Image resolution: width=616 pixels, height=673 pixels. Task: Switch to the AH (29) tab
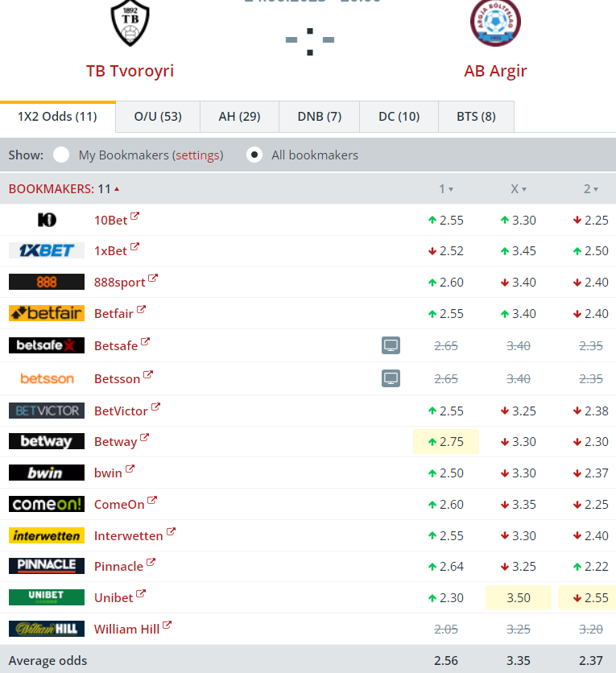click(x=239, y=117)
